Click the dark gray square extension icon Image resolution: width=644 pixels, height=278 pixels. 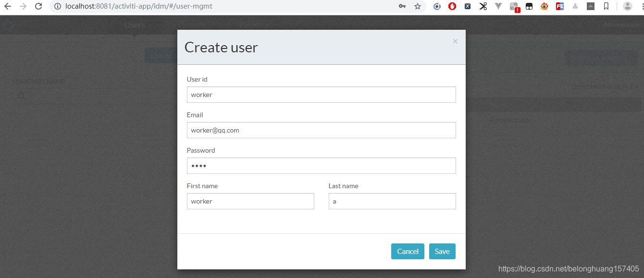point(591,6)
